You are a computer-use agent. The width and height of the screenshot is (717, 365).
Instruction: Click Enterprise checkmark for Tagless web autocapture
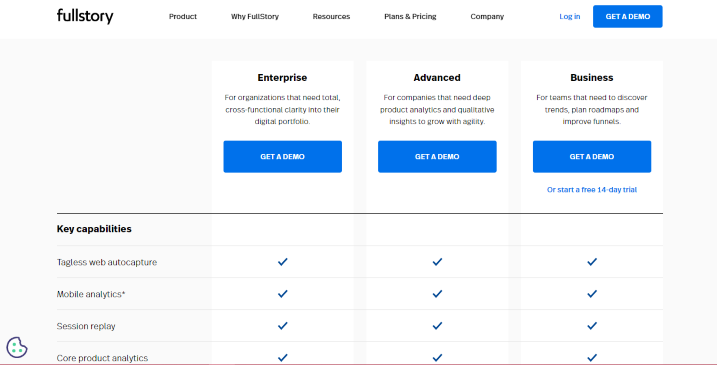[x=283, y=262]
